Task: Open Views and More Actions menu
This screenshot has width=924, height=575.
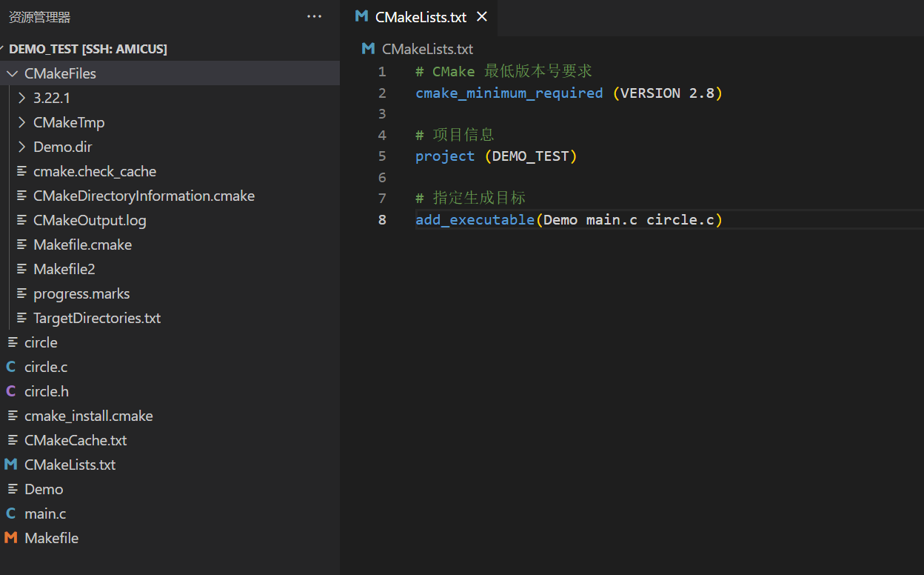Action: pyautogui.click(x=314, y=16)
